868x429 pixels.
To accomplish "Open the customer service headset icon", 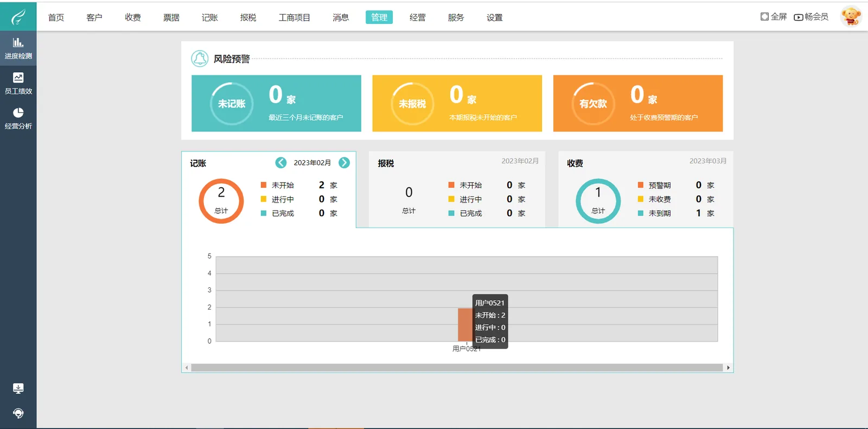I will [18, 413].
